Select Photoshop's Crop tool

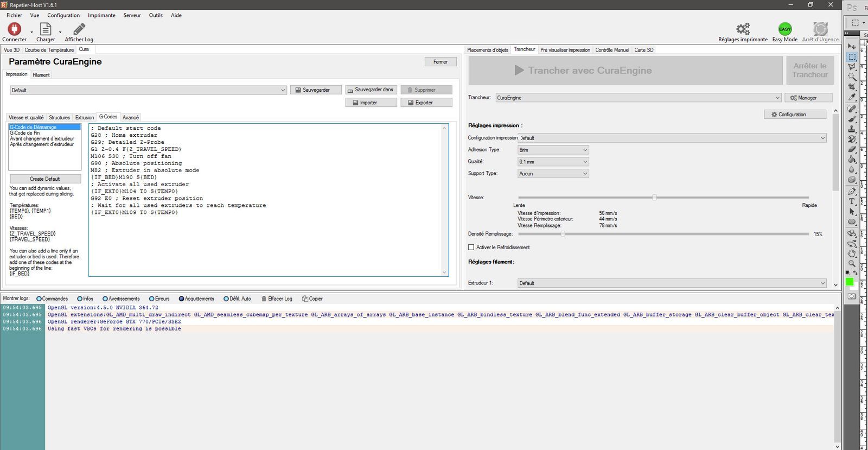[852, 87]
